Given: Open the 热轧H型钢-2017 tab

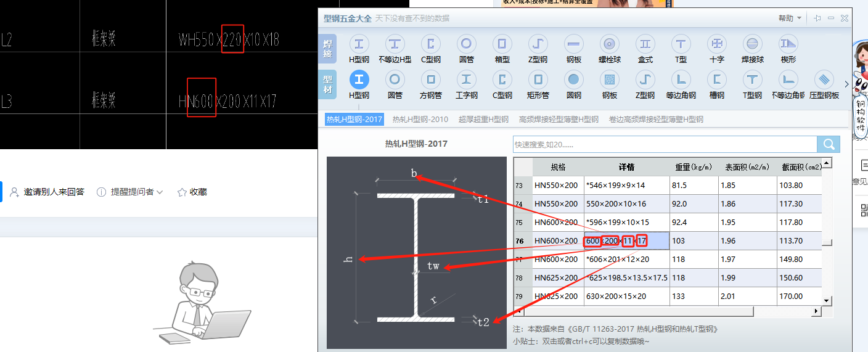Looking at the screenshot, I should tap(354, 120).
